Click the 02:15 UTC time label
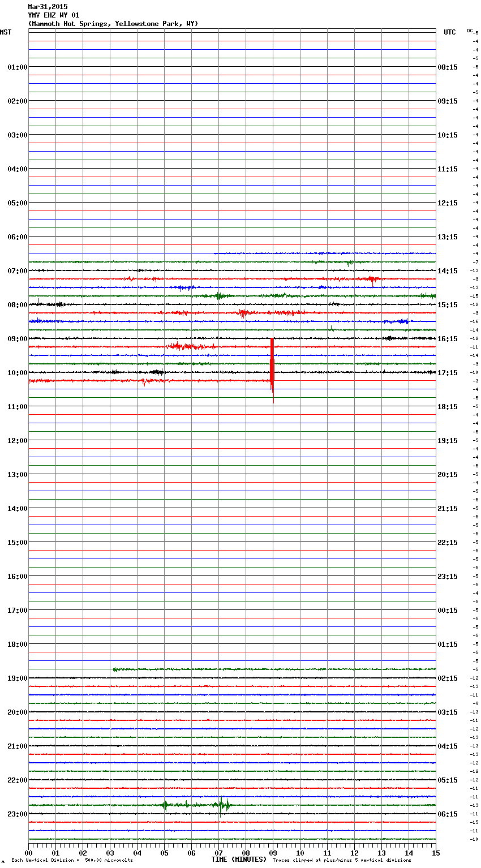This screenshot has width=481, height=868. [x=448, y=678]
